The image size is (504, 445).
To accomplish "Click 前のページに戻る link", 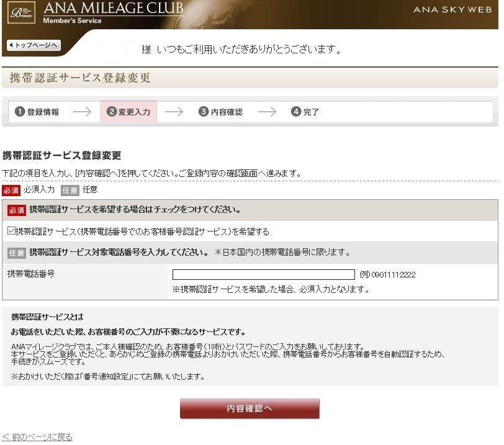I will click(37, 437).
